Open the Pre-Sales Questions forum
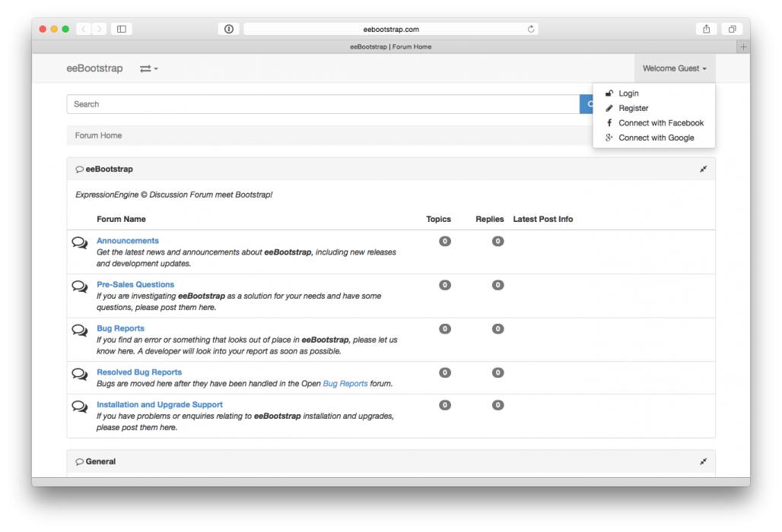This screenshot has height=532, width=782. coord(135,284)
